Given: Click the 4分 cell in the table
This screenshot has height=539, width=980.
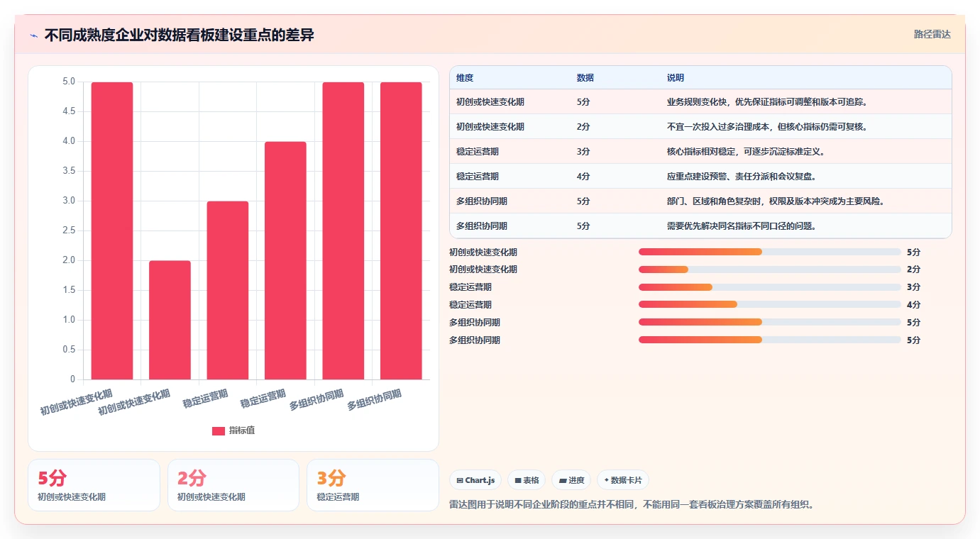Looking at the screenshot, I should [x=583, y=177].
